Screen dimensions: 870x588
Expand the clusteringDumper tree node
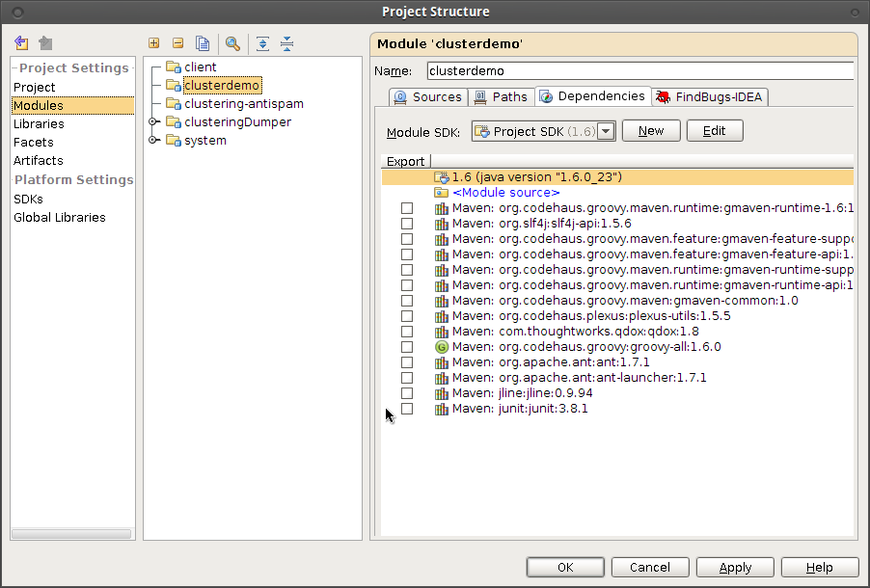pos(153,122)
